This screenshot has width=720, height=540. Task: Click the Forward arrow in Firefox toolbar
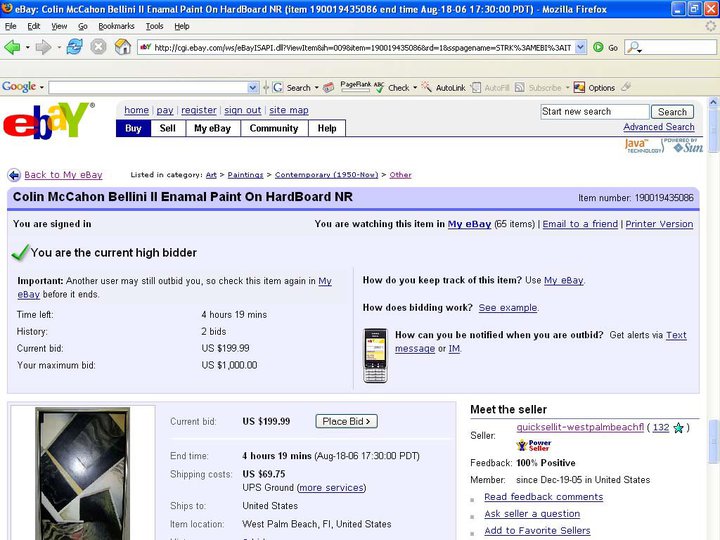pos(43,47)
